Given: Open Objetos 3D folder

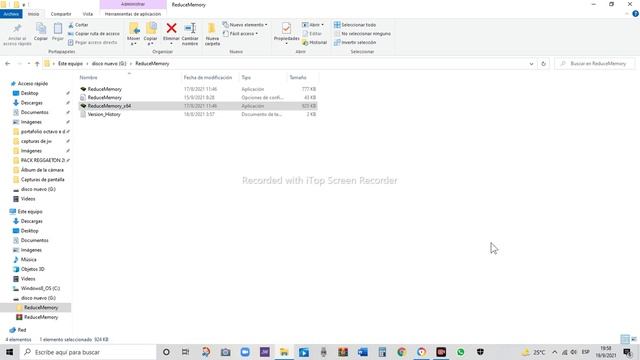Looking at the screenshot, I should [32, 269].
